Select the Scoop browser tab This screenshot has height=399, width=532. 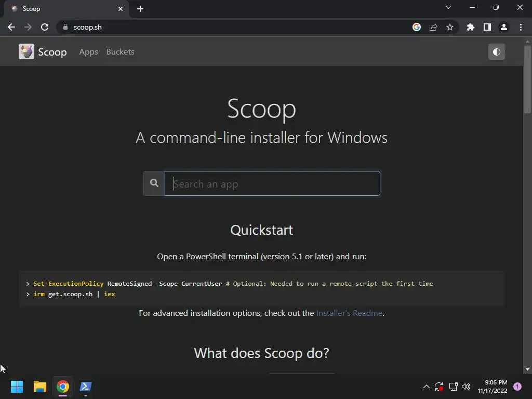pyautogui.click(x=66, y=9)
